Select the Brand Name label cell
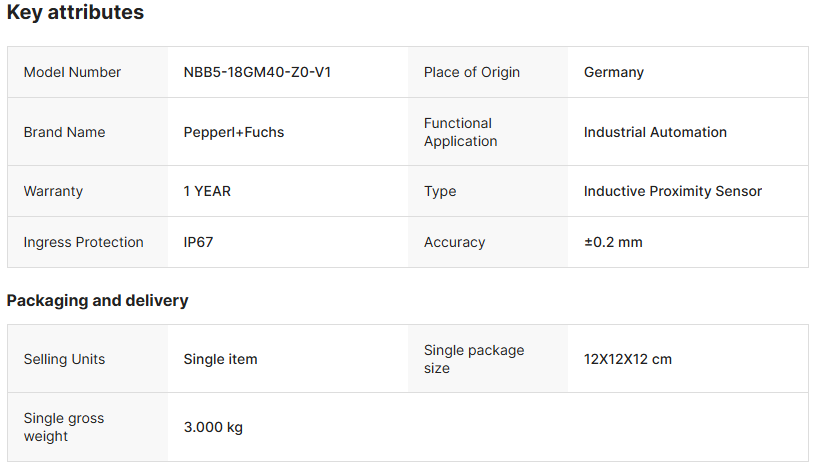The image size is (818, 471). click(x=64, y=132)
